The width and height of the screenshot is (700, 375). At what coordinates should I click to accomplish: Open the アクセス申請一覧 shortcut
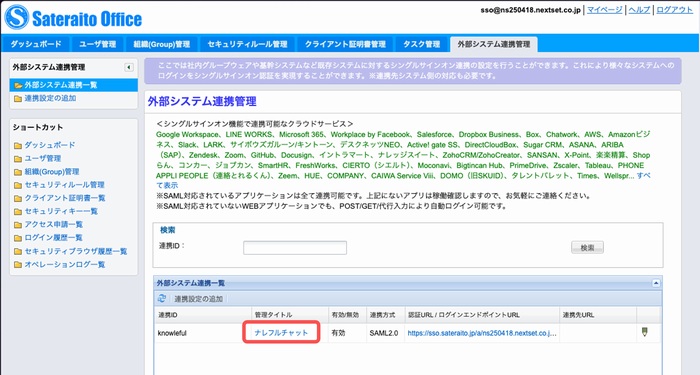(54, 225)
